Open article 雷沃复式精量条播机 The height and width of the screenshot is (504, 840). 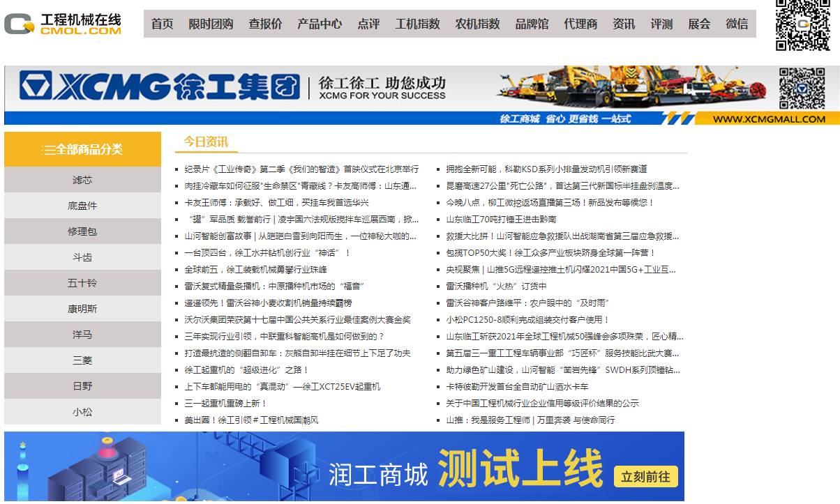coord(275,287)
